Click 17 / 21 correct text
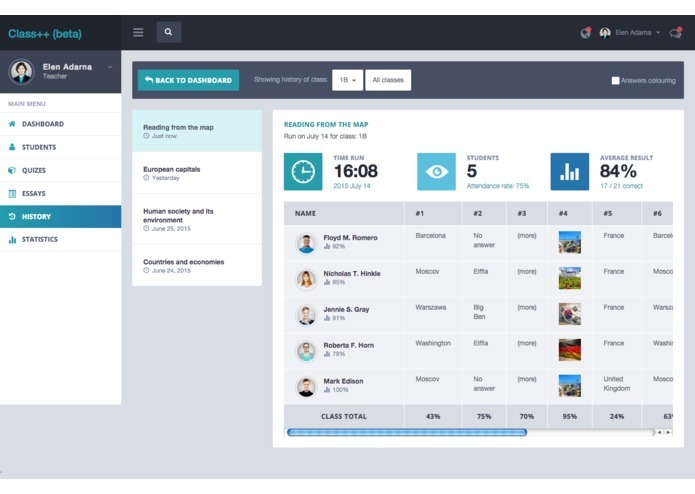The image size is (695, 494). click(621, 186)
